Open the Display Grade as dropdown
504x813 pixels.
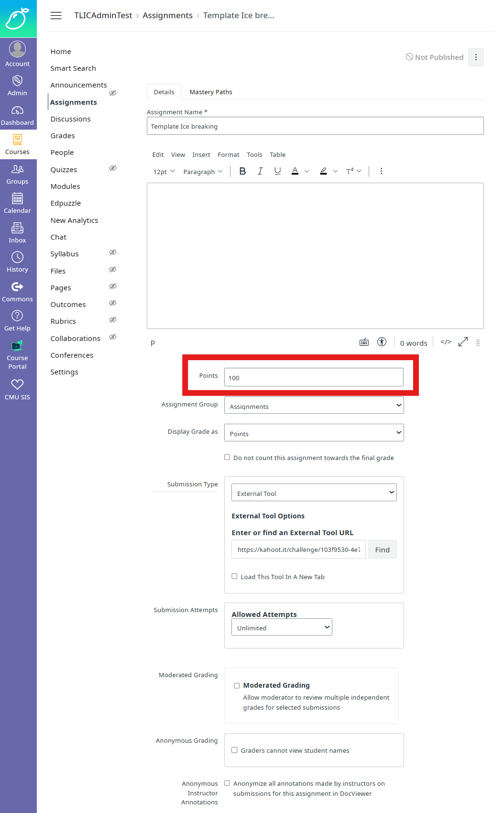(x=314, y=433)
